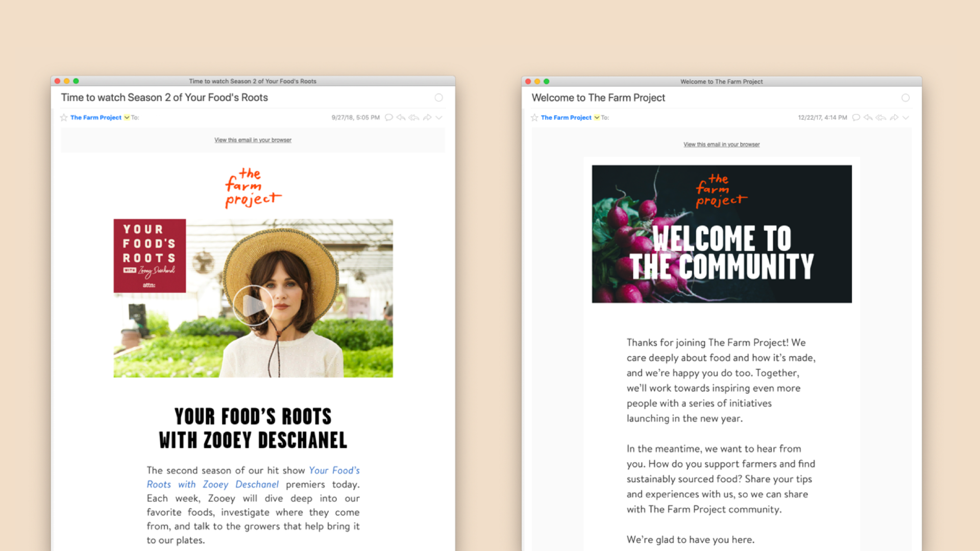The image size is (980, 551).
Task: Click the Your Food's Roots red title card
Action: point(150,256)
